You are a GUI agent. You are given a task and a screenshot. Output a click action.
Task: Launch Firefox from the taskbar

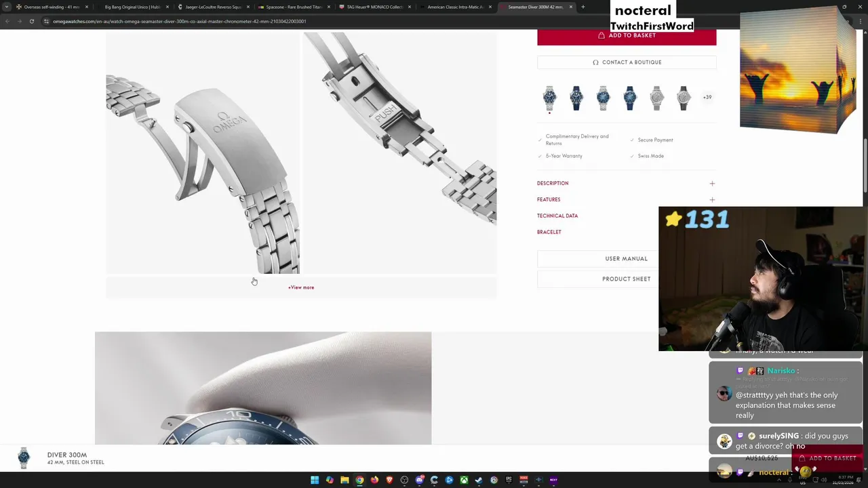pos(374,480)
